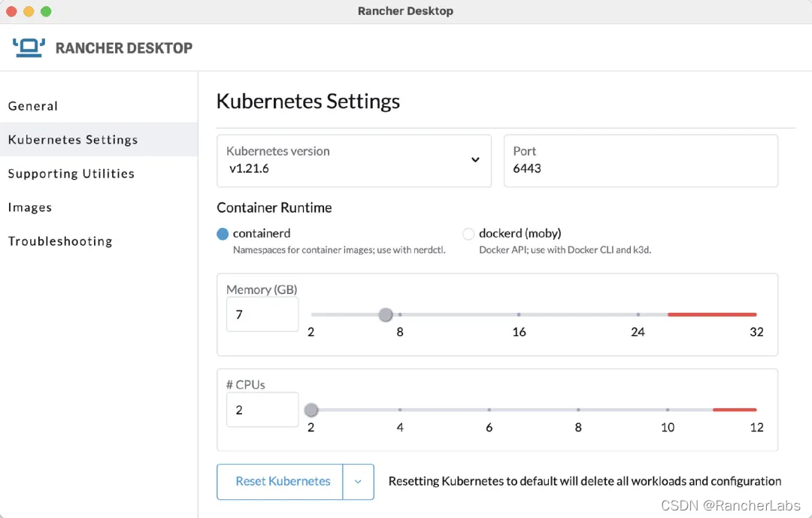Go to Supporting Utilities section
Screen dimensions: 812x518
pyautogui.click(x=71, y=174)
